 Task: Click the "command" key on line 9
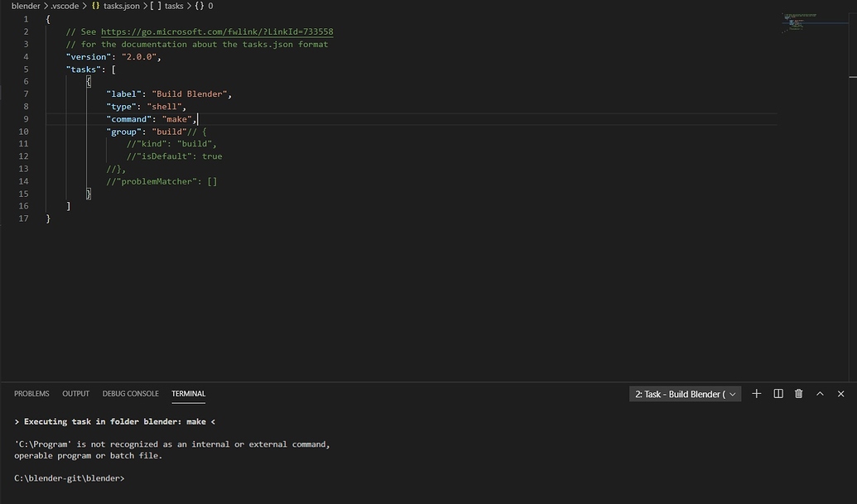tap(129, 119)
